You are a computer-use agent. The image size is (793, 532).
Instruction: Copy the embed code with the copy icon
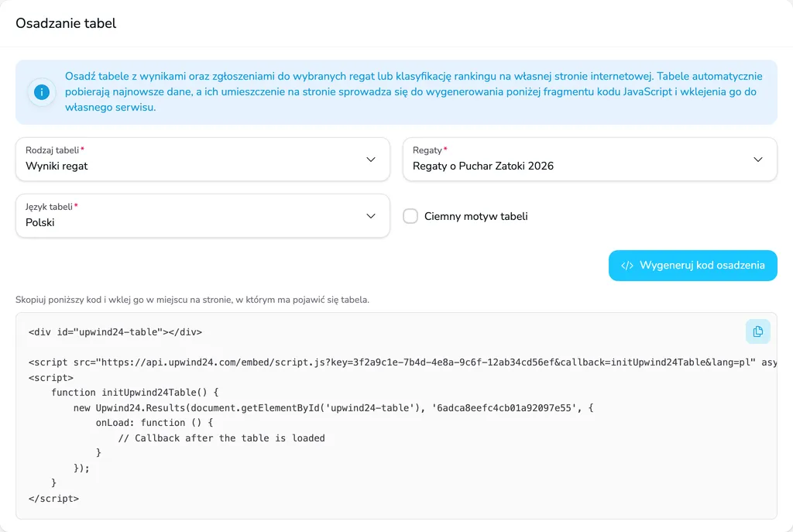(x=757, y=331)
